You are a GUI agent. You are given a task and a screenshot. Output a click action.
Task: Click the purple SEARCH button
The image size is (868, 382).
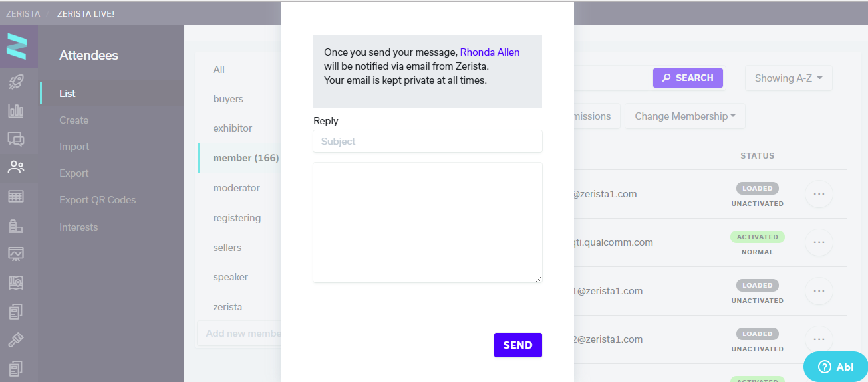[688, 78]
